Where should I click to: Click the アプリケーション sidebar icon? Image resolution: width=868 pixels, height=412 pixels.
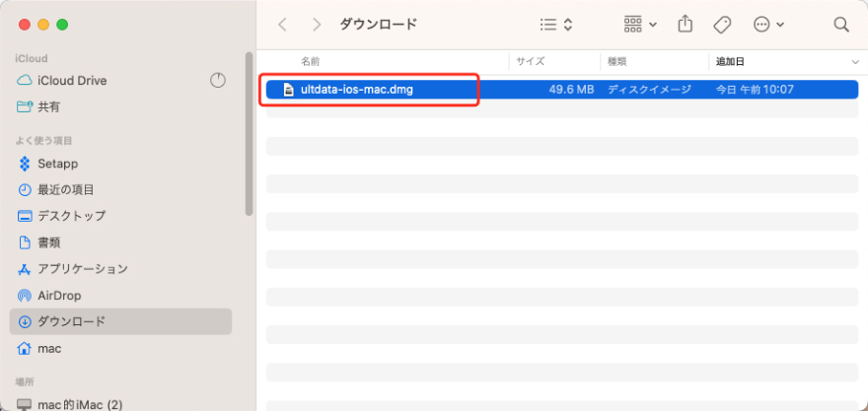[x=25, y=269]
